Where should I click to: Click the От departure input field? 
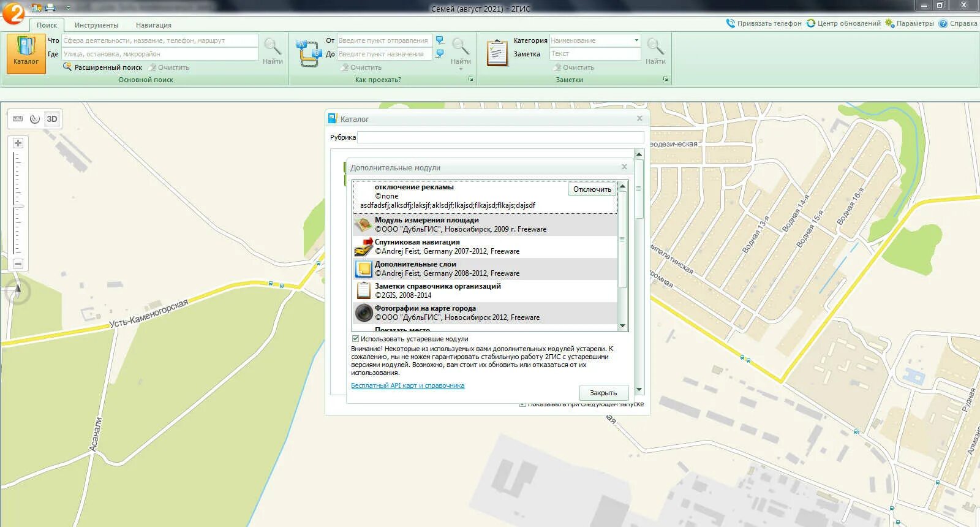(x=385, y=40)
